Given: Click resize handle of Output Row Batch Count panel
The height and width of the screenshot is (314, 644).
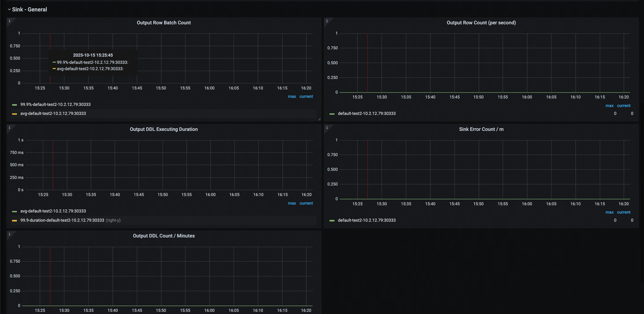Looking at the screenshot, I should [318, 119].
